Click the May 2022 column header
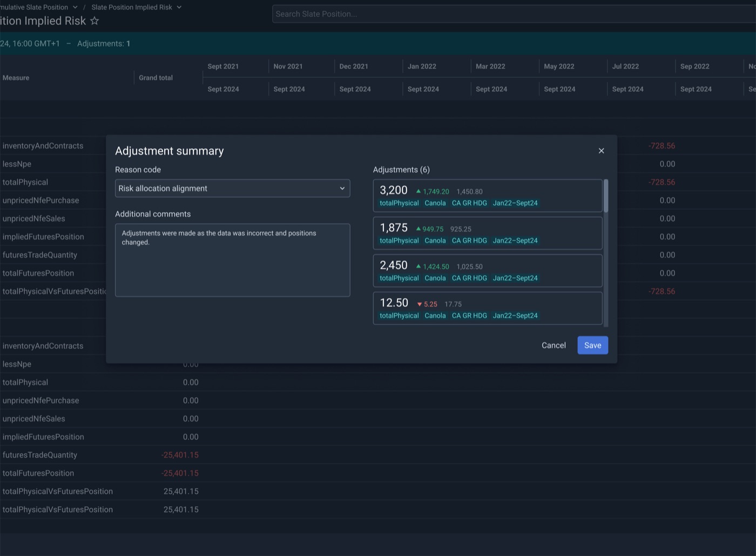 pyautogui.click(x=559, y=66)
